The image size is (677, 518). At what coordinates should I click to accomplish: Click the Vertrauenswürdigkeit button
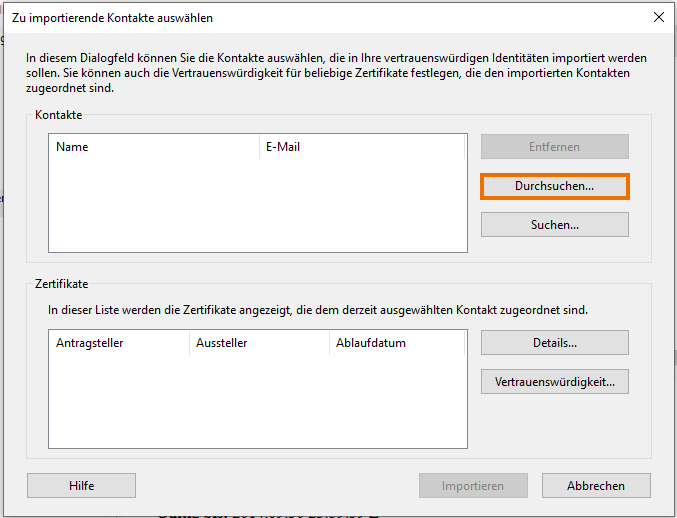[554, 381]
